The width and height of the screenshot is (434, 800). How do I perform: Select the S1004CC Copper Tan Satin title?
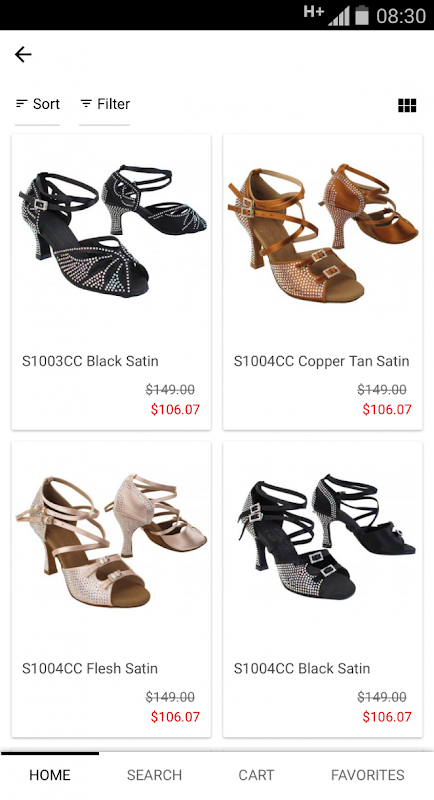pos(321,361)
